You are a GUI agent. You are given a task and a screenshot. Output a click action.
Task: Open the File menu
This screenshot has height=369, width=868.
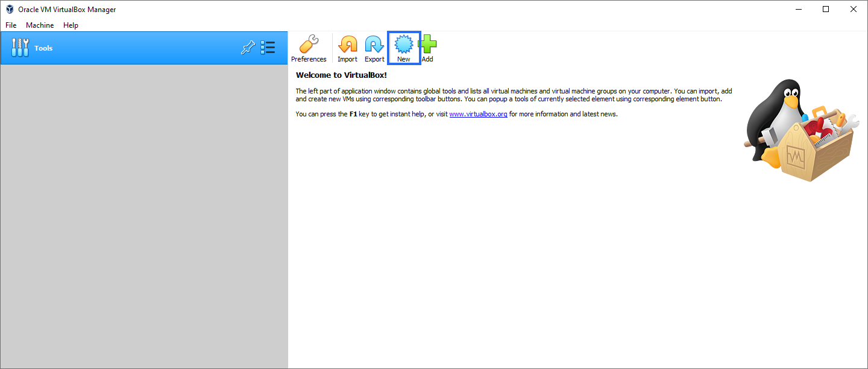[11, 25]
